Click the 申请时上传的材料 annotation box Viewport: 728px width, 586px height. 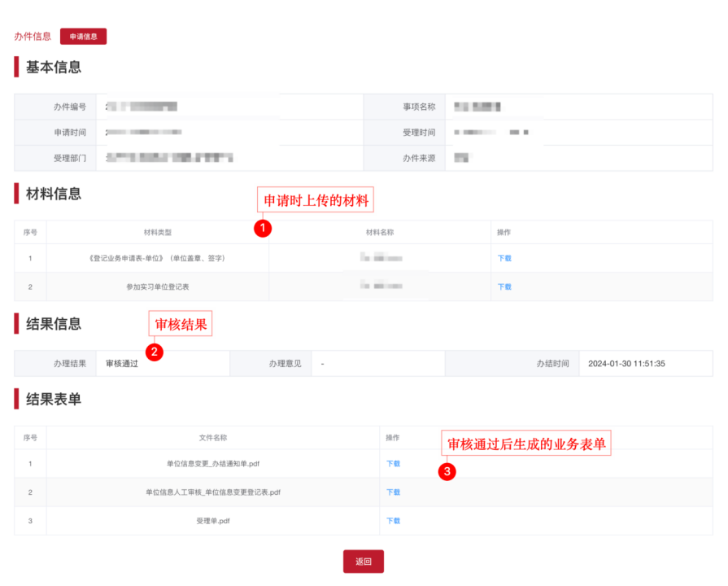click(315, 199)
